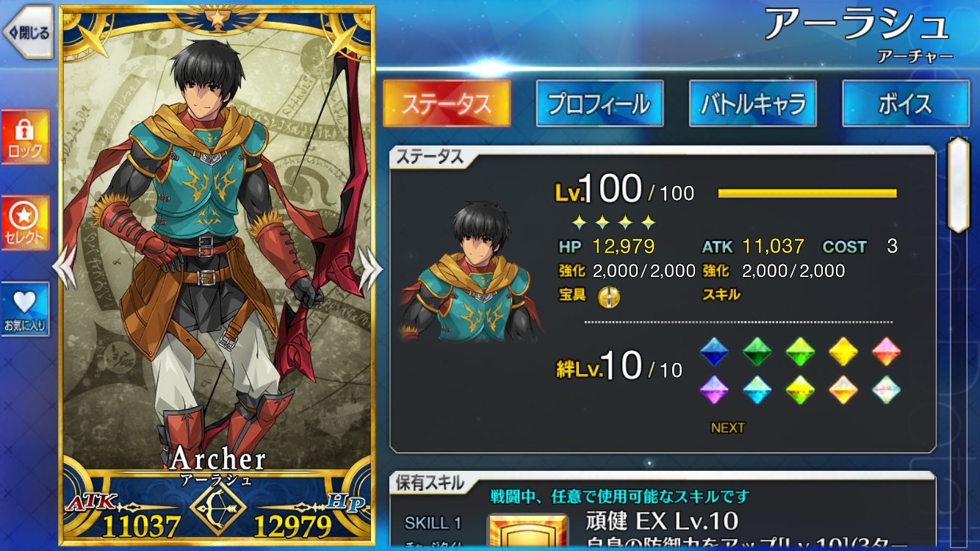The image size is (980, 551).
Task: Toggle the お気に入り heart favorite
Action: pyautogui.click(x=26, y=309)
